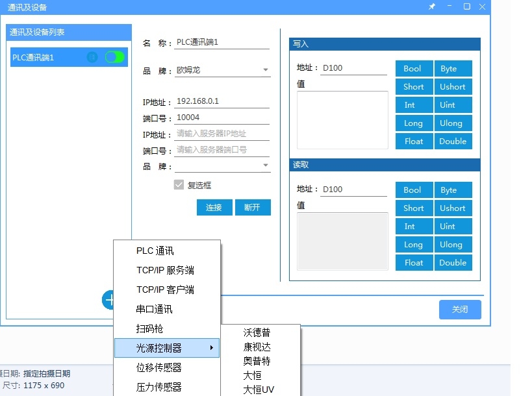Open the empty lower 品牌 dropdown
This screenshot has width=532, height=396.
click(223, 166)
